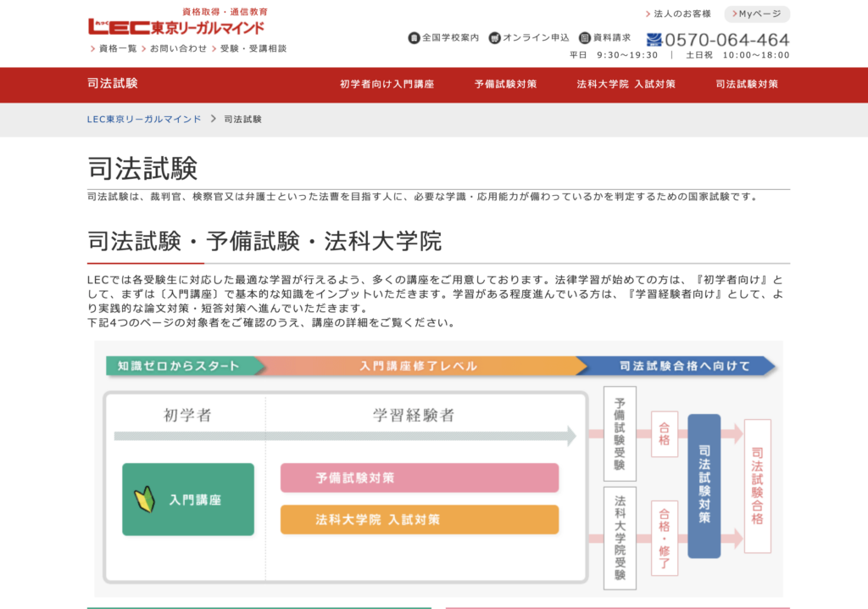
Task: Select 司法試験対策 in red navigation bar
Action: (x=747, y=85)
